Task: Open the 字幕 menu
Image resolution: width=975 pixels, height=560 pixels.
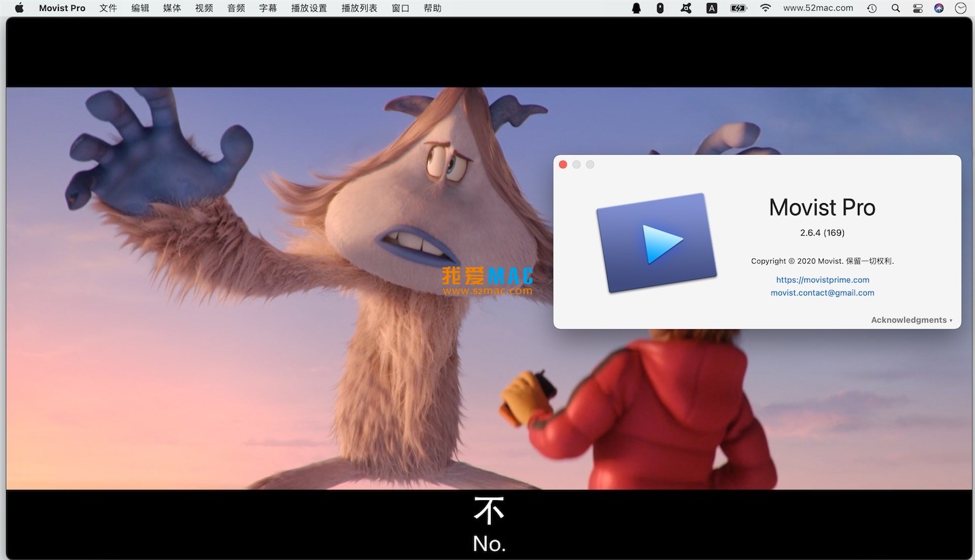Action: pos(268,8)
